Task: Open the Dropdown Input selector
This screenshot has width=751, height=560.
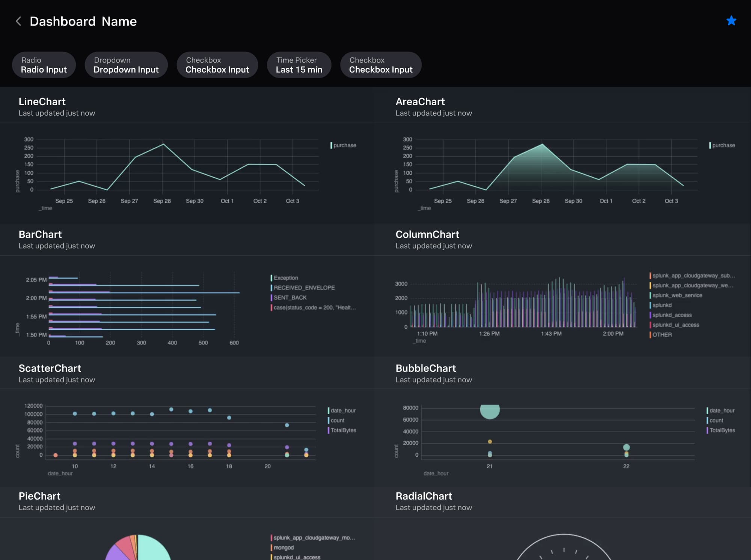Action: click(x=126, y=65)
